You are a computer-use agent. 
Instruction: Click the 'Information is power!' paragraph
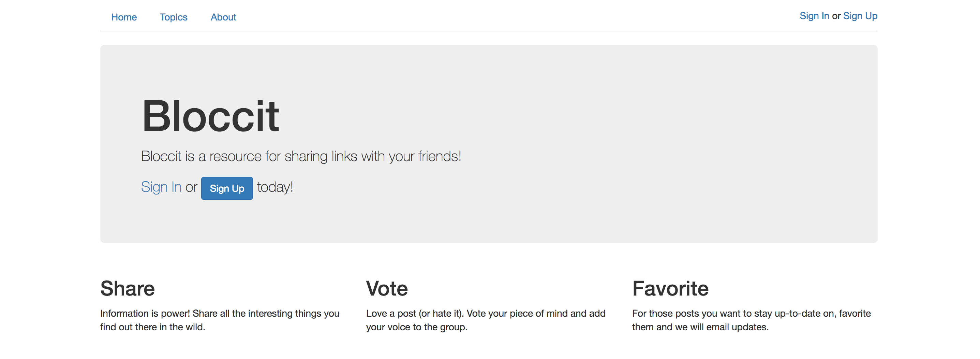[x=220, y=320]
